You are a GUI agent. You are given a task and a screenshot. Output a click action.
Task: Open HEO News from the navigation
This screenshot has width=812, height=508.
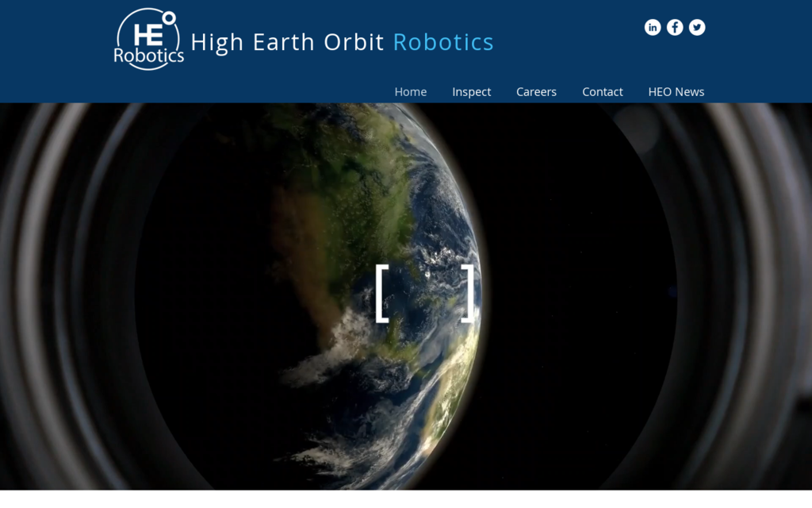676,92
